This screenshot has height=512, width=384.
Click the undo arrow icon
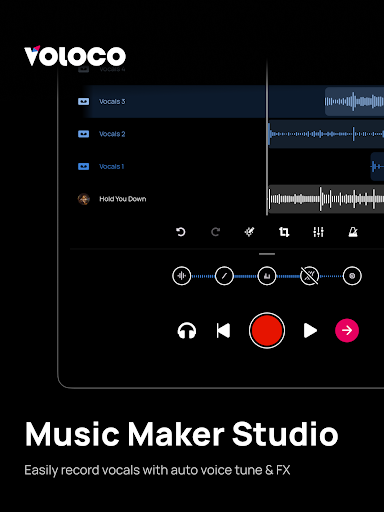(181, 232)
